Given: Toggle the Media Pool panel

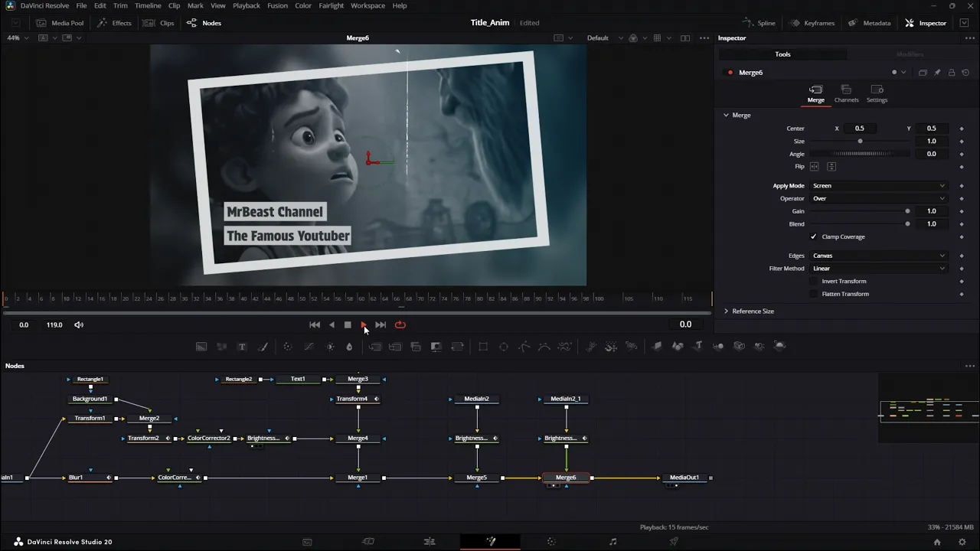Looking at the screenshot, I should coord(60,23).
